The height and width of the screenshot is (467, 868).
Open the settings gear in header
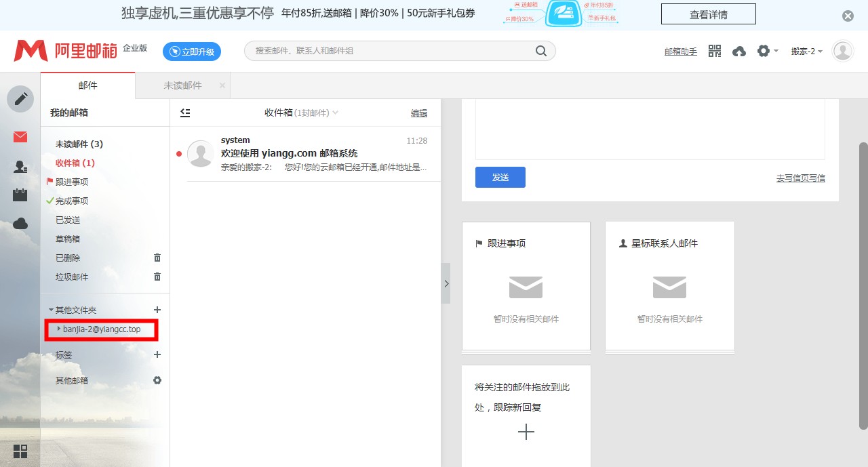pos(764,51)
